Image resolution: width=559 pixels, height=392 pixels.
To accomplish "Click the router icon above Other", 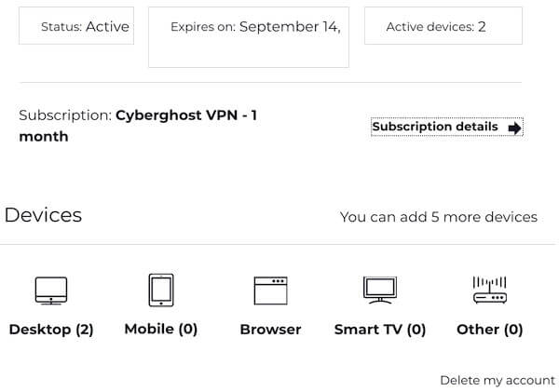I will (x=490, y=291).
